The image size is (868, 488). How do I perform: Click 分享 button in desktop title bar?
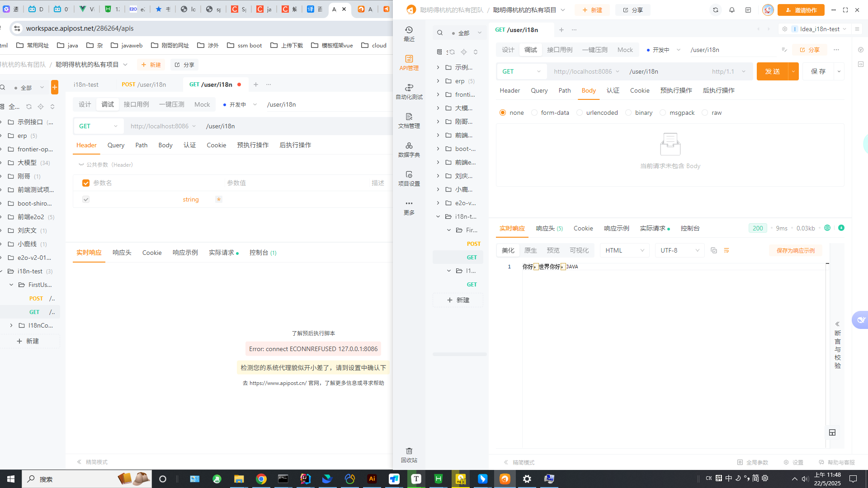coord(632,10)
